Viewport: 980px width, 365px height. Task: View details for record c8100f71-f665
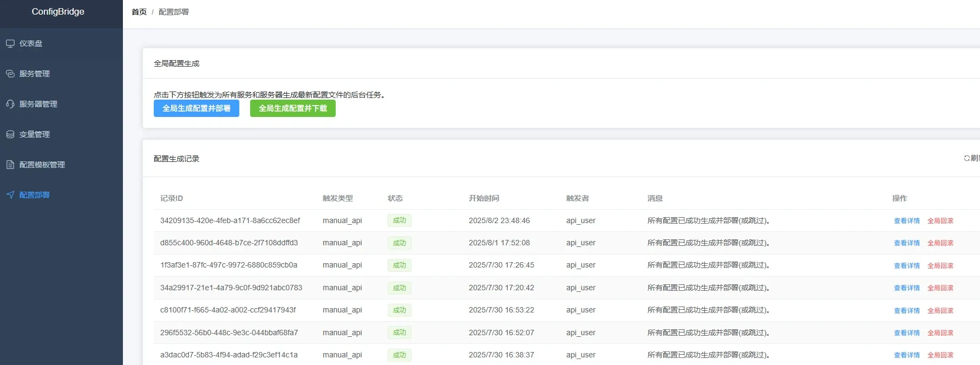pyautogui.click(x=907, y=311)
